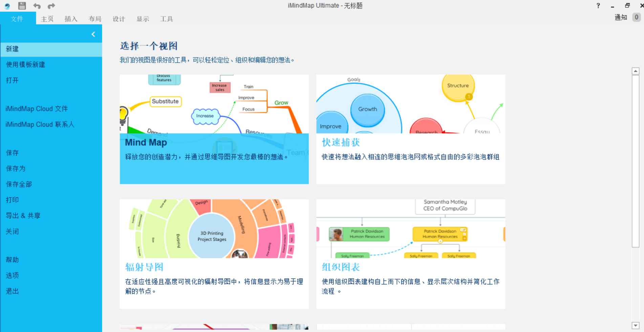Pick the 组织图表 view card
The width and height of the screenshot is (644, 332).
(x=411, y=254)
